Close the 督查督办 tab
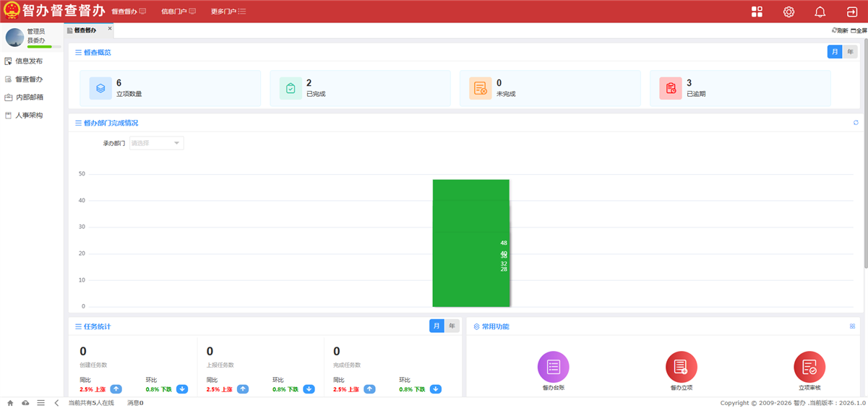 [x=110, y=29]
